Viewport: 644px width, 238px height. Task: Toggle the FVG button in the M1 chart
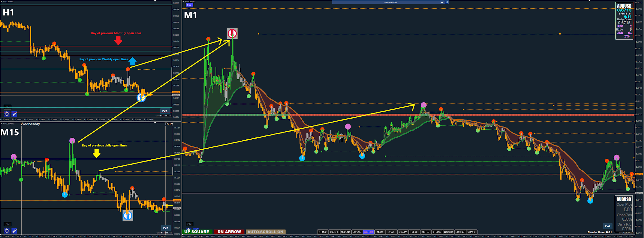point(607,226)
